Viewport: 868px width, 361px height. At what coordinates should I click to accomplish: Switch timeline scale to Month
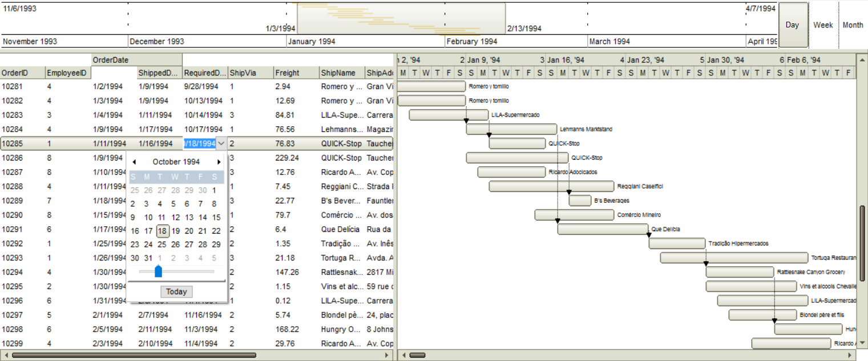click(853, 25)
